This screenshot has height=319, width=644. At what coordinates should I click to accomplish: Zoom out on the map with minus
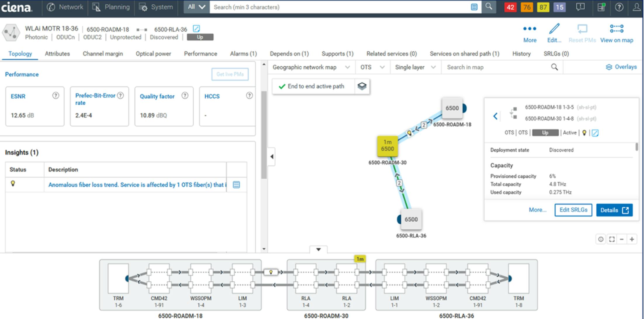[x=622, y=239]
